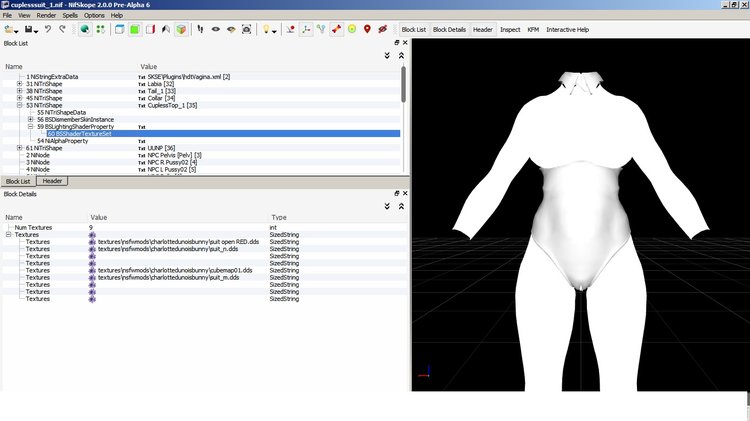Expand the 45 NiTriShape Collar node
This screenshot has height=421, width=750.
[20, 98]
